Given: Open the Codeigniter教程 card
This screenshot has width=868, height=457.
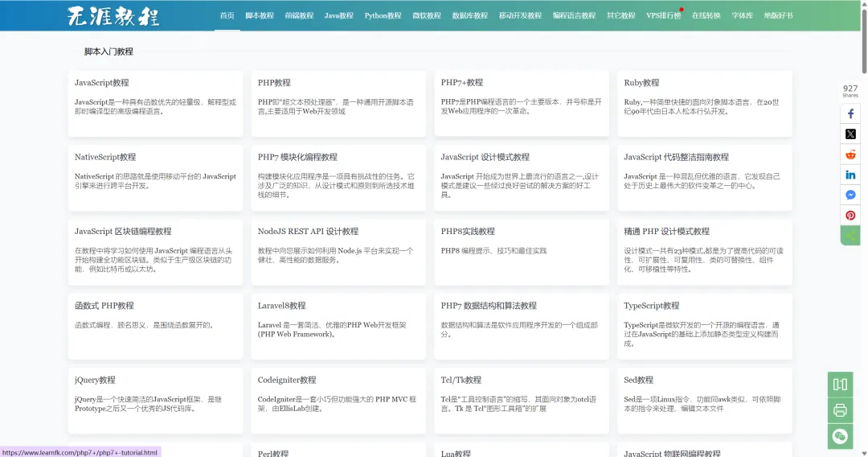Looking at the screenshot, I should pos(338,401).
